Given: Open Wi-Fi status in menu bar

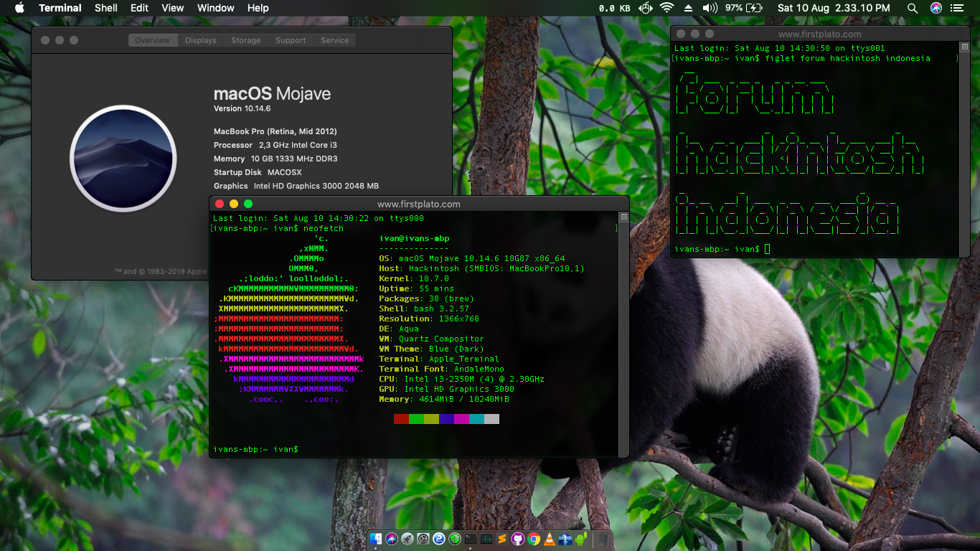Looking at the screenshot, I should click(667, 8).
